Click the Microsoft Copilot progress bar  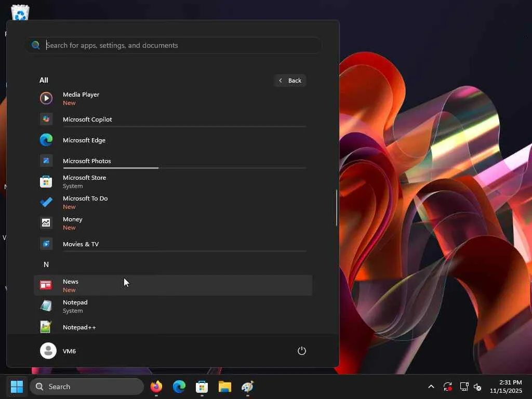pyautogui.click(x=184, y=126)
